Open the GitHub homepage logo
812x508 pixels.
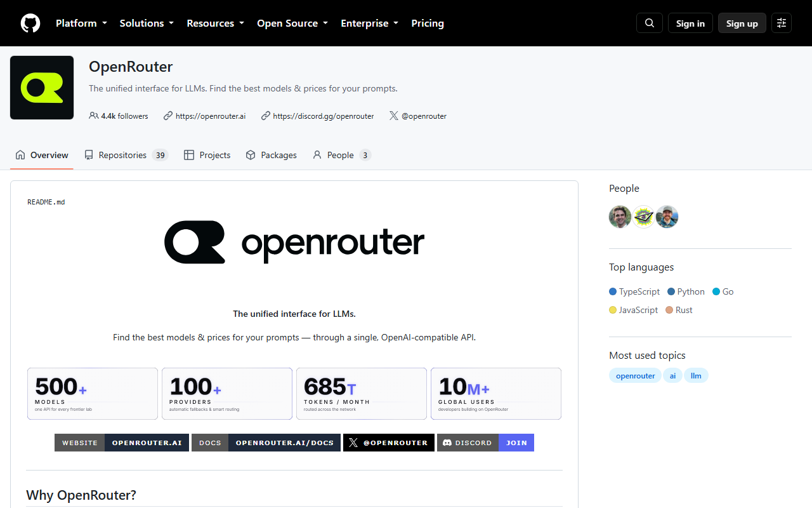30,23
